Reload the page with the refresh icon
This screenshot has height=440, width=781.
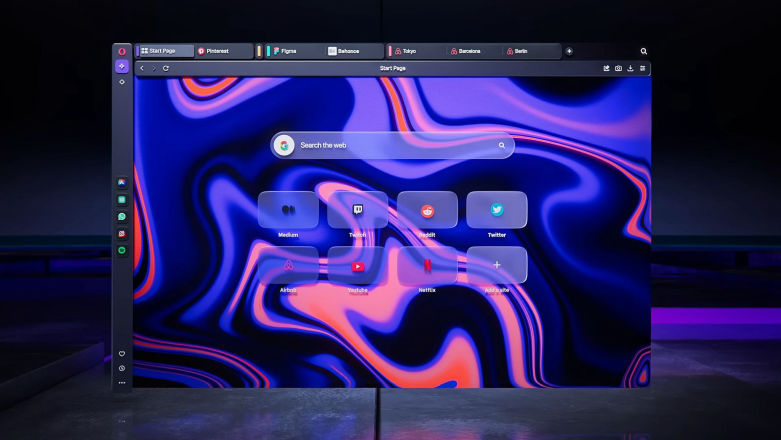click(166, 68)
